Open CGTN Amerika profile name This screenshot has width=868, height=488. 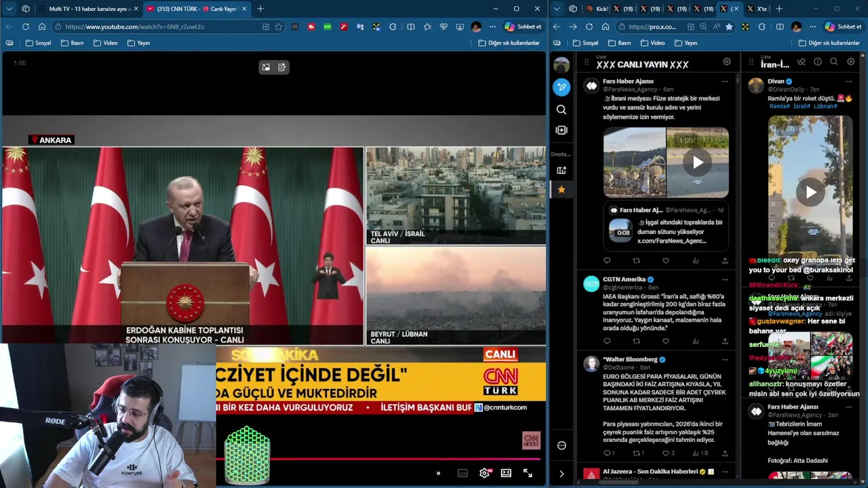(624, 279)
